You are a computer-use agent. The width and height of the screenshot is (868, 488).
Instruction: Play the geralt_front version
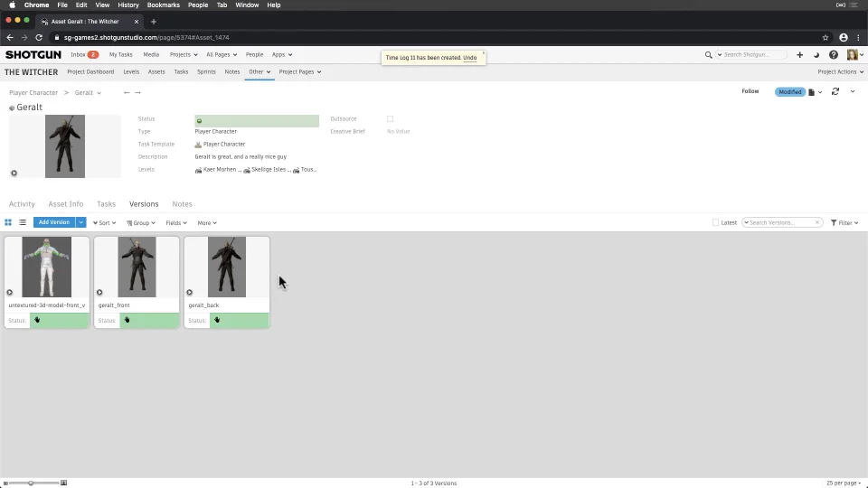point(99,292)
